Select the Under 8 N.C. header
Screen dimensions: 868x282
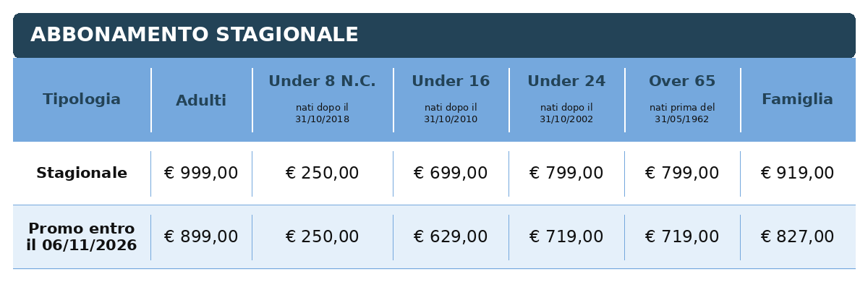pyautogui.click(x=322, y=81)
